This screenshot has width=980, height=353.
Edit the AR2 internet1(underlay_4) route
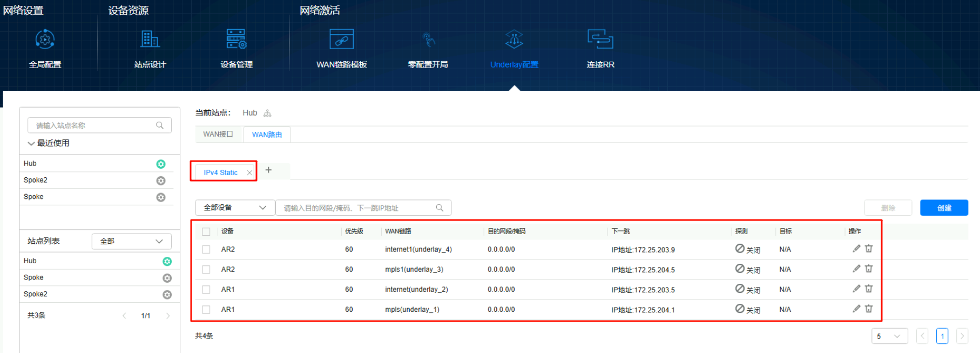(x=856, y=249)
